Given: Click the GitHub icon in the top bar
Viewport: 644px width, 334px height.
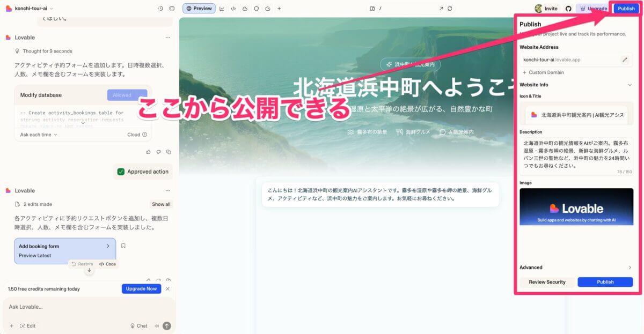Looking at the screenshot, I should 568,9.
